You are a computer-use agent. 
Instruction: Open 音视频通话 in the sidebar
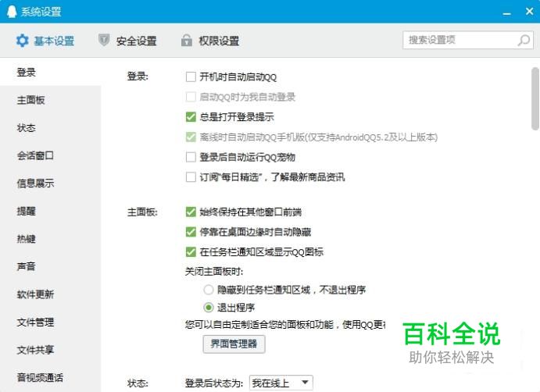[50, 377]
